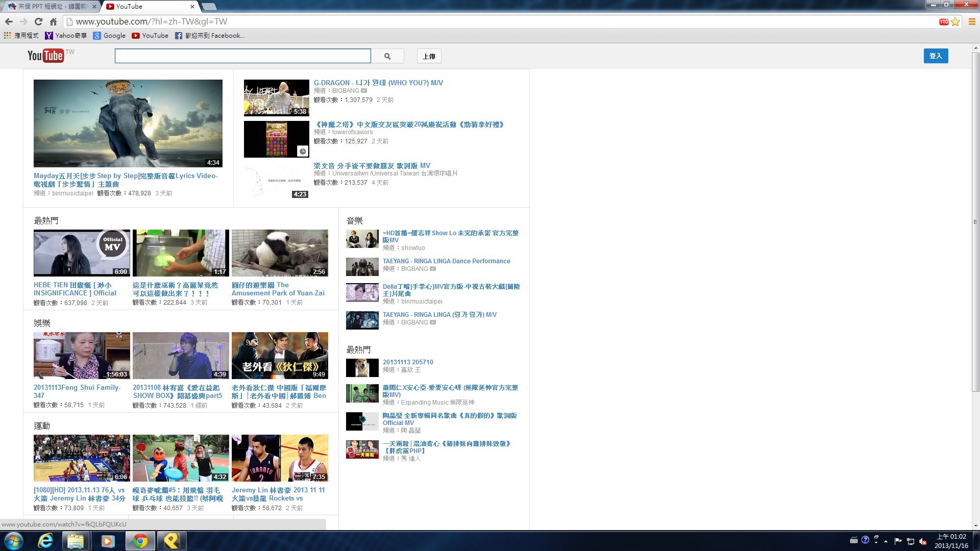Open the Mayday 步步 Step by Step title link
Screen dimensions: 980x551
click(x=126, y=180)
